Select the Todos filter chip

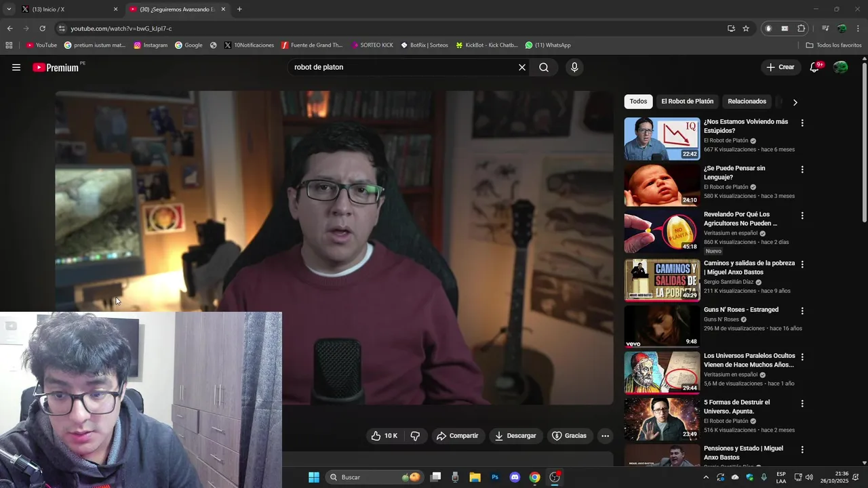tap(638, 102)
